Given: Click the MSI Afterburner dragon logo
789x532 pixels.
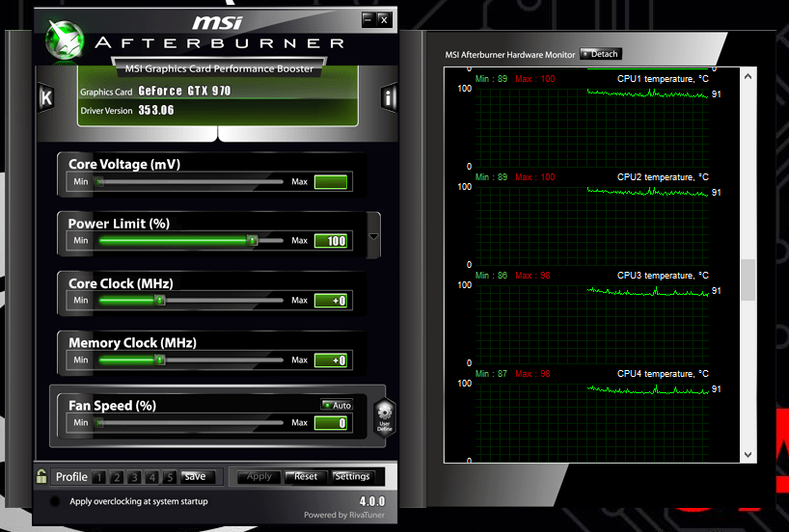Looking at the screenshot, I should point(64,40).
